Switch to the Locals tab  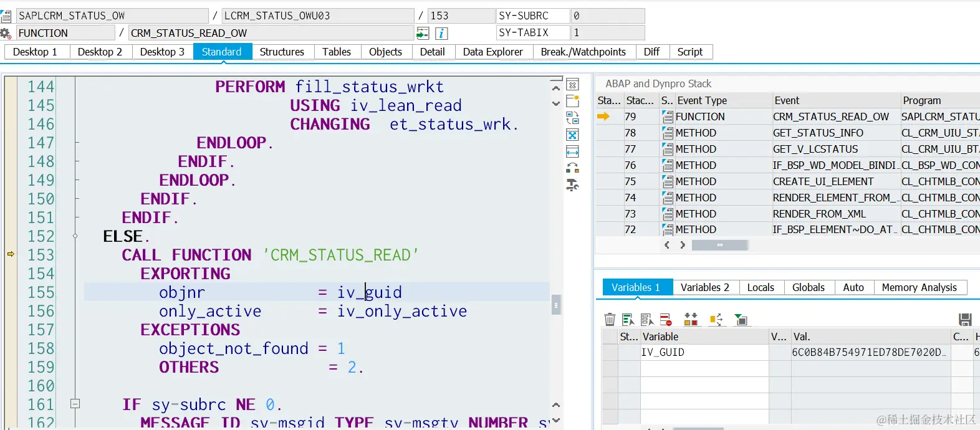point(761,287)
